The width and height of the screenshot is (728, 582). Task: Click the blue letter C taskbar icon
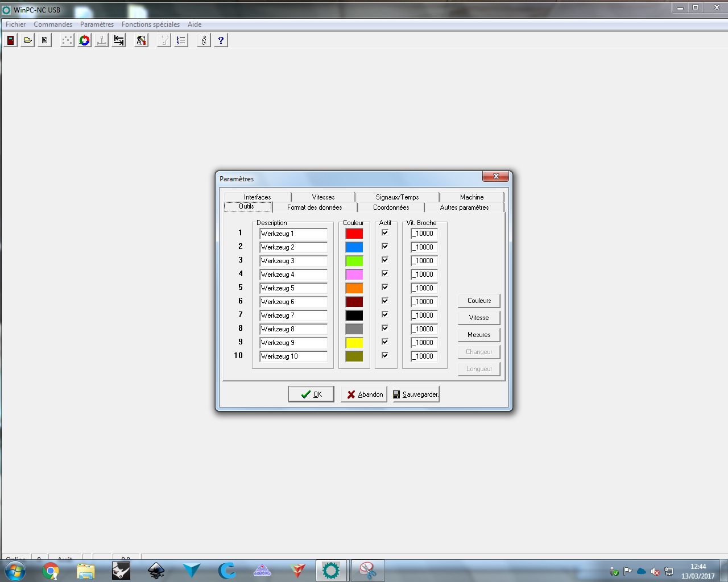pyautogui.click(x=227, y=571)
